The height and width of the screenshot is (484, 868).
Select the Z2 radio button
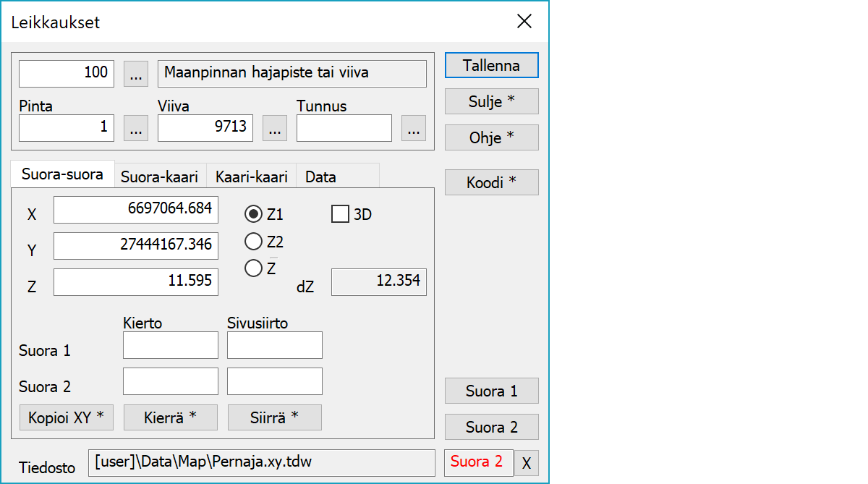coord(254,242)
